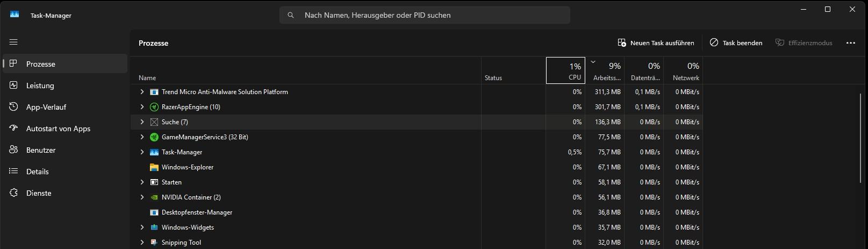Click the search box for processes
The width and height of the screenshot is (868, 249).
pyautogui.click(x=425, y=15)
